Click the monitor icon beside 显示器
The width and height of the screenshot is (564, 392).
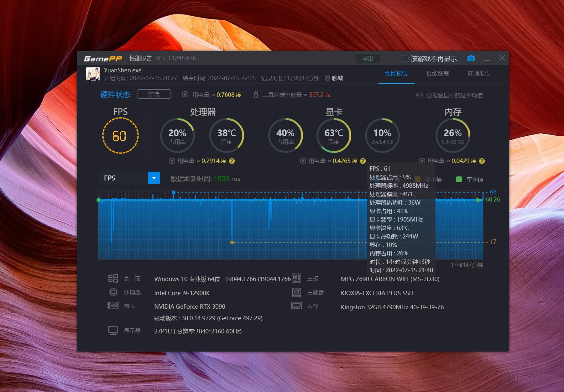[113, 331]
